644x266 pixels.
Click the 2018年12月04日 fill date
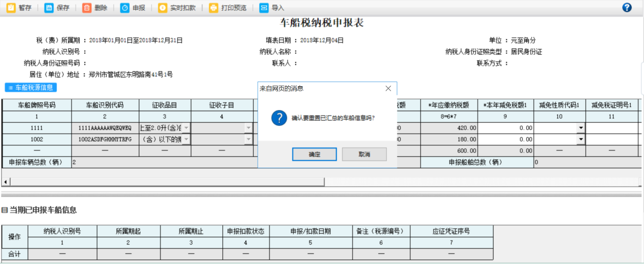[x=322, y=40]
